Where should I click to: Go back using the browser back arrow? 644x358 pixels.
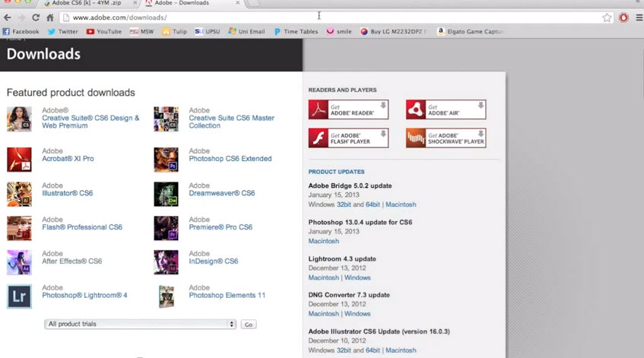7,17
